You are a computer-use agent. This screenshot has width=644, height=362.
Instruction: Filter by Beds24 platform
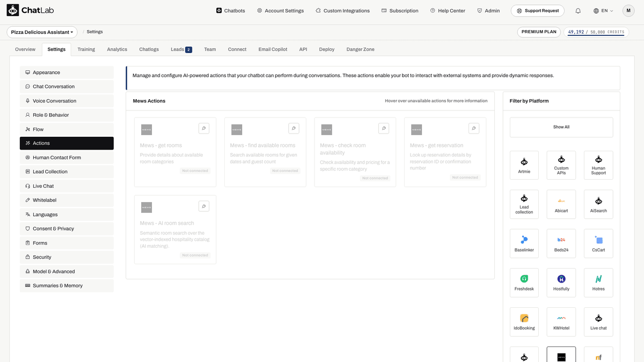[x=561, y=243]
